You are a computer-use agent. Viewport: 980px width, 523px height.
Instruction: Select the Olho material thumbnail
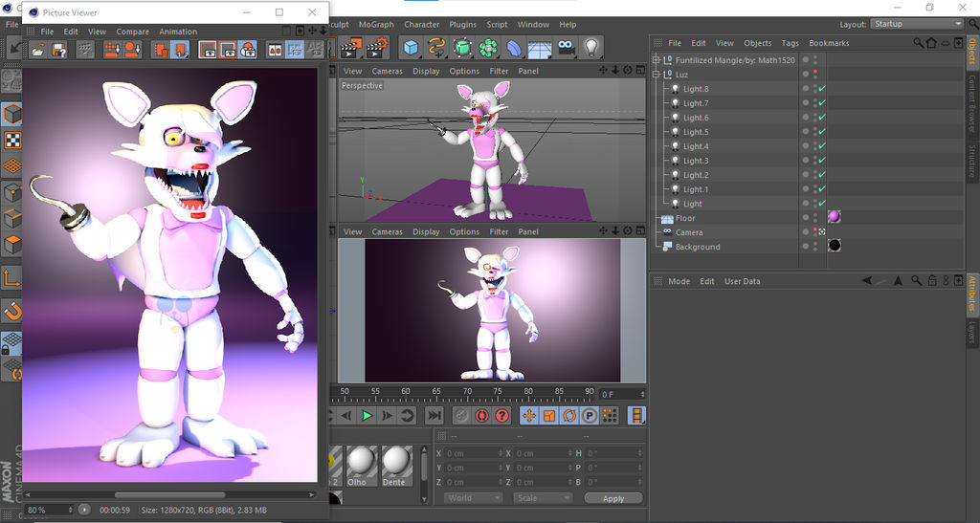(x=361, y=466)
